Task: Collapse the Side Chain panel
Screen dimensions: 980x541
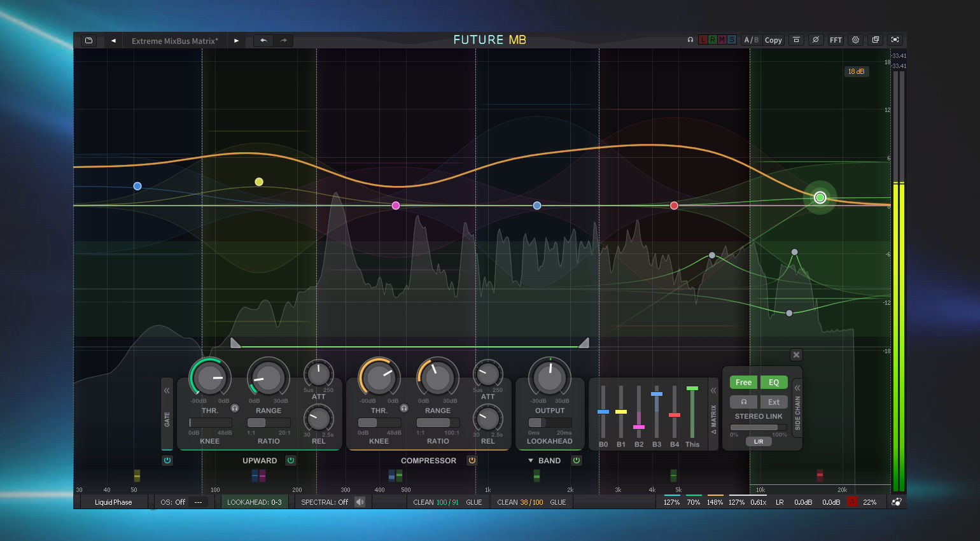Action: [x=797, y=388]
